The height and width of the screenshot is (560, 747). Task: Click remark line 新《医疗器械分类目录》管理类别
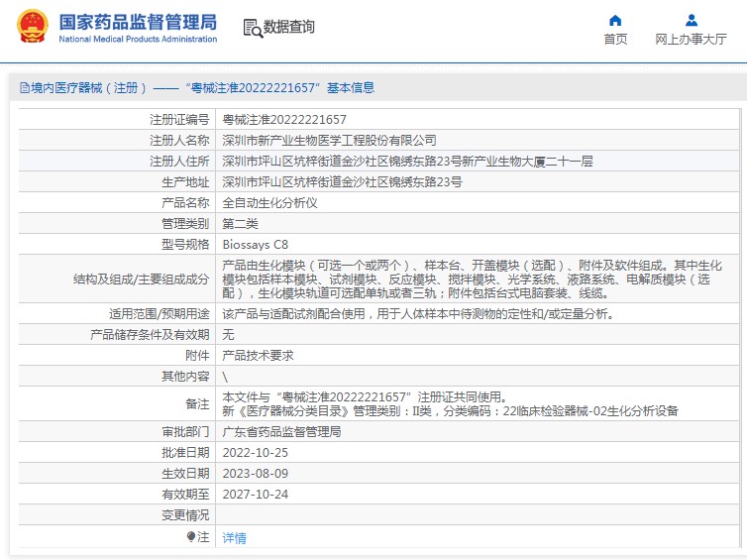coord(450,410)
